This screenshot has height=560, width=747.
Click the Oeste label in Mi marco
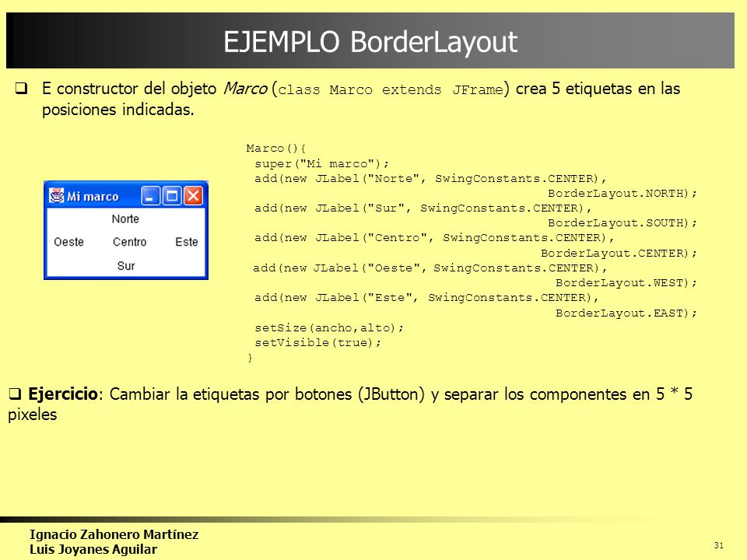tap(68, 242)
